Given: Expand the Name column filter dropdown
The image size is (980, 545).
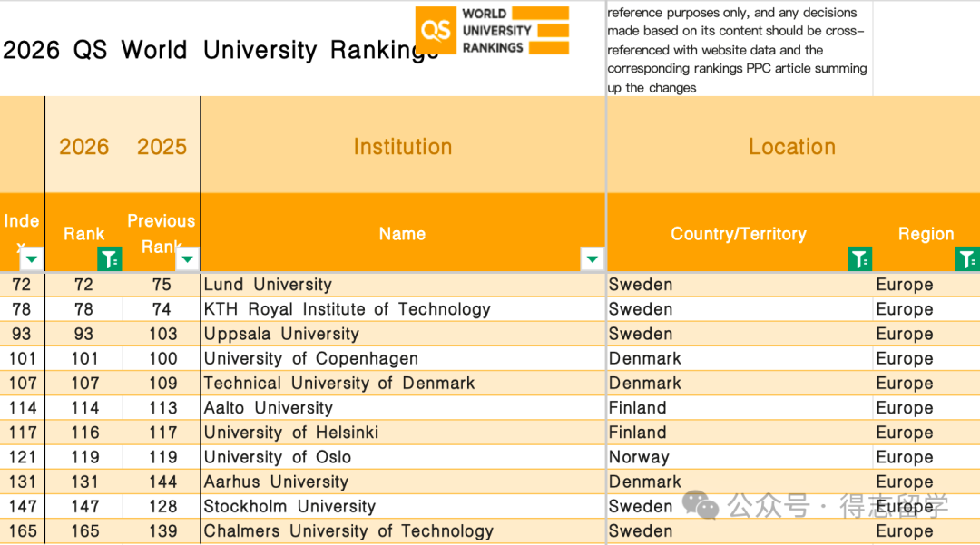Looking at the screenshot, I should click(592, 259).
